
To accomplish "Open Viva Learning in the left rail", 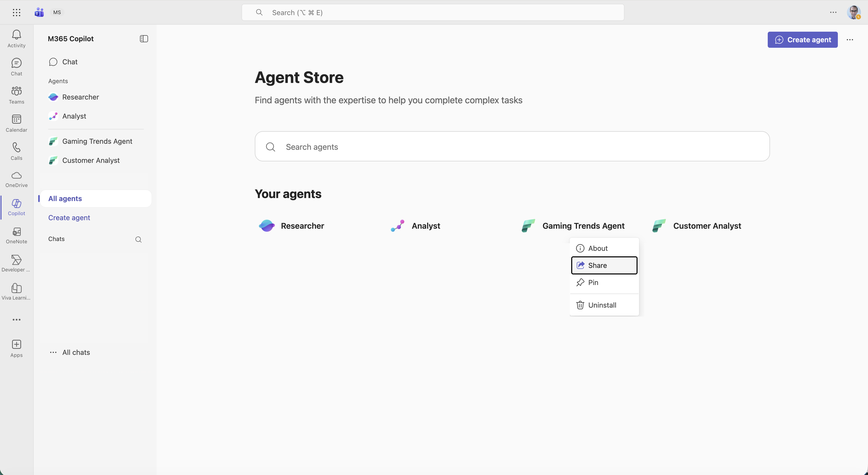I will (x=17, y=292).
